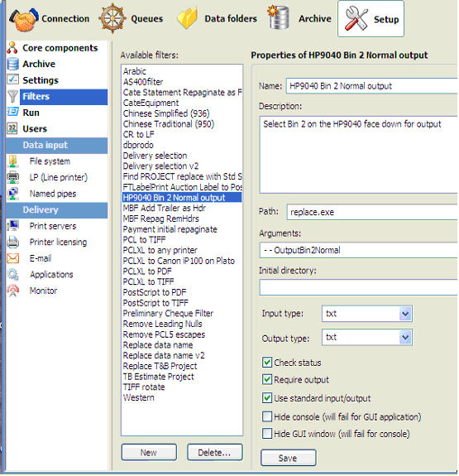Open Run in the sidebar
459x476 pixels.
coord(31,113)
